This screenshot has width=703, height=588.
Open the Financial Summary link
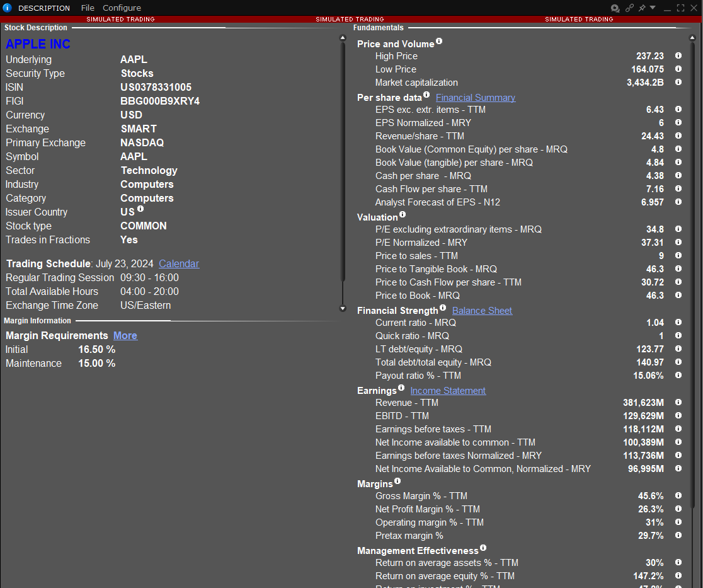click(476, 98)
